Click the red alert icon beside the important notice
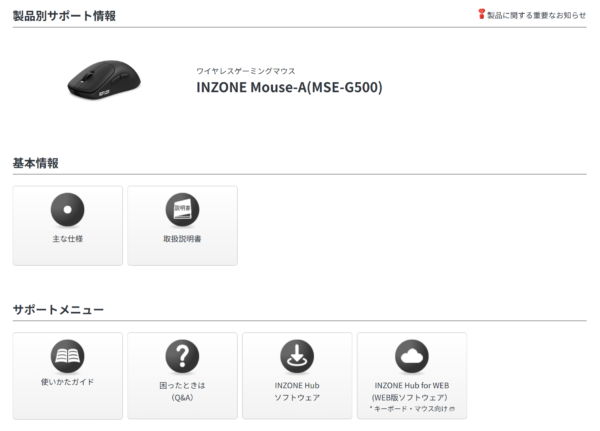The width and height of the screenshot is (600, 431). click(x=481, y=15)
